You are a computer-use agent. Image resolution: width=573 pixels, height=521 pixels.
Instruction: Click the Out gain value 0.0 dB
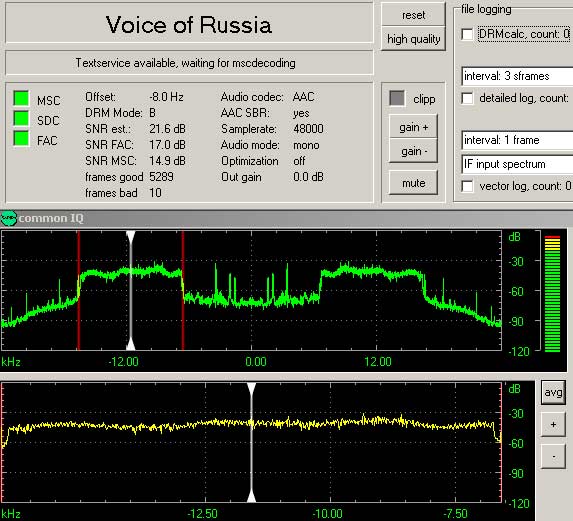point(308,177)
